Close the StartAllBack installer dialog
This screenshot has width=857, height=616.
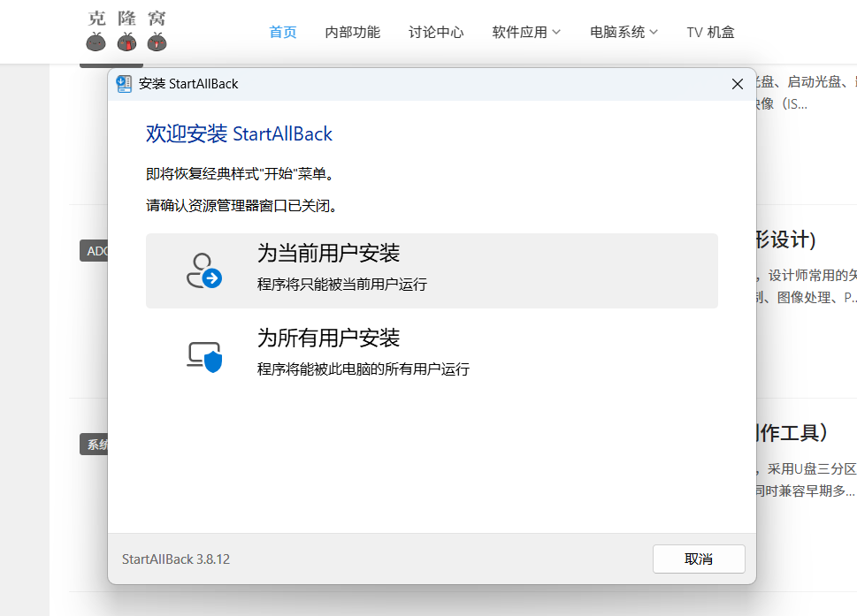click(738, 84)
